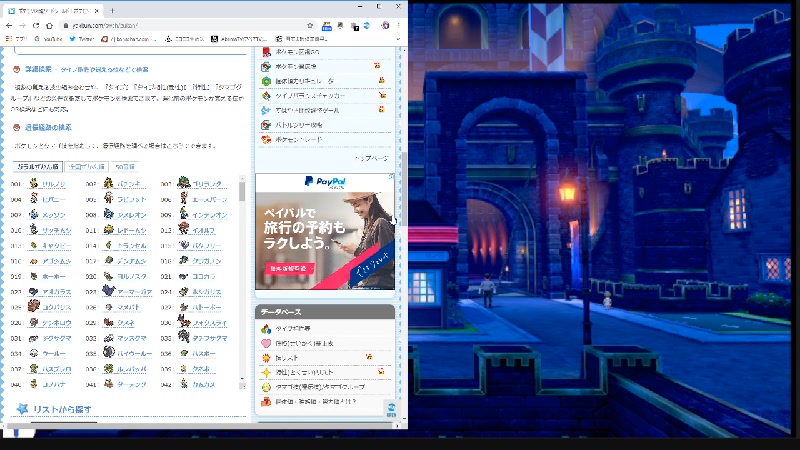
Task: Click the browser address bar
Action: [x=186, y=25]
